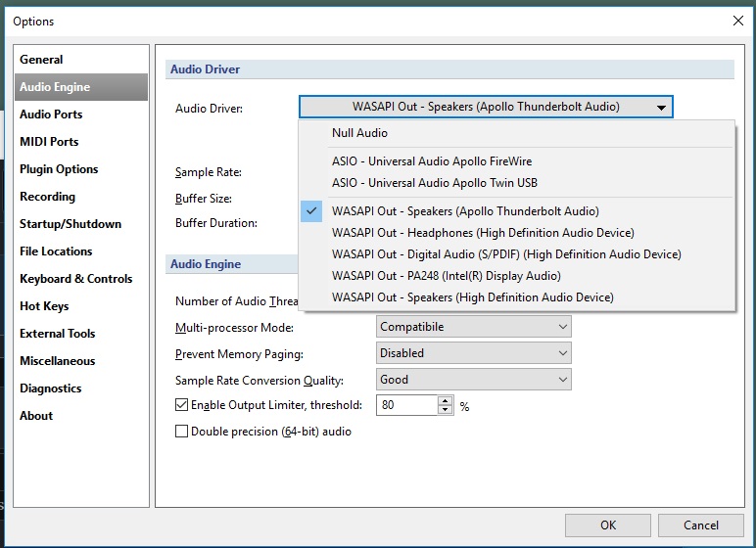This screenshot has height=548, width=756.
Task: Click the Audio Driver section header
Action: 449,69
